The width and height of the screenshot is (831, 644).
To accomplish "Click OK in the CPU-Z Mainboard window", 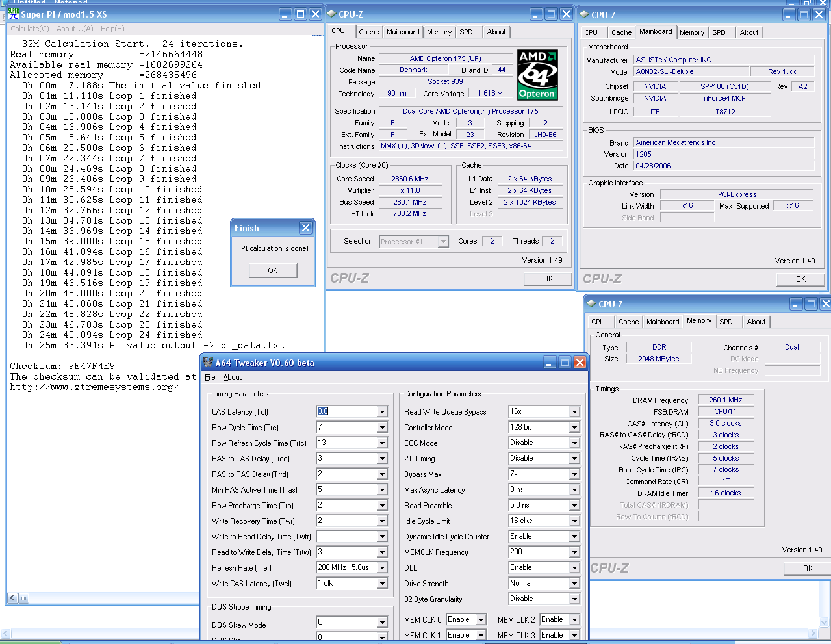I will pos(800,279).
